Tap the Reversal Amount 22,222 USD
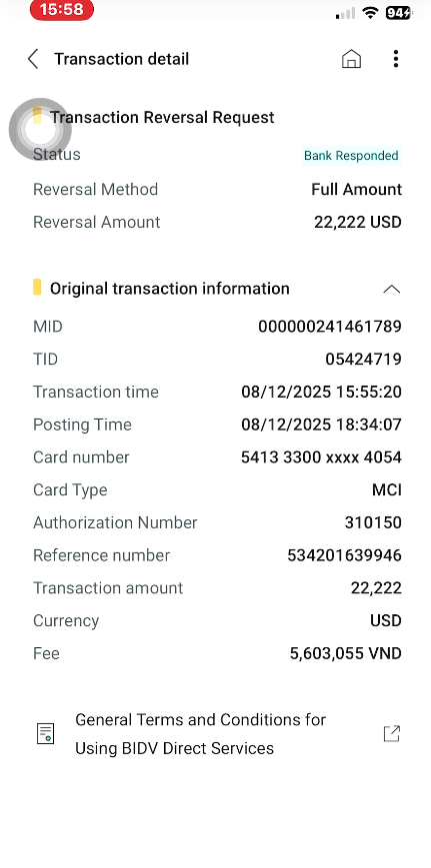 (x=358, y=222)
